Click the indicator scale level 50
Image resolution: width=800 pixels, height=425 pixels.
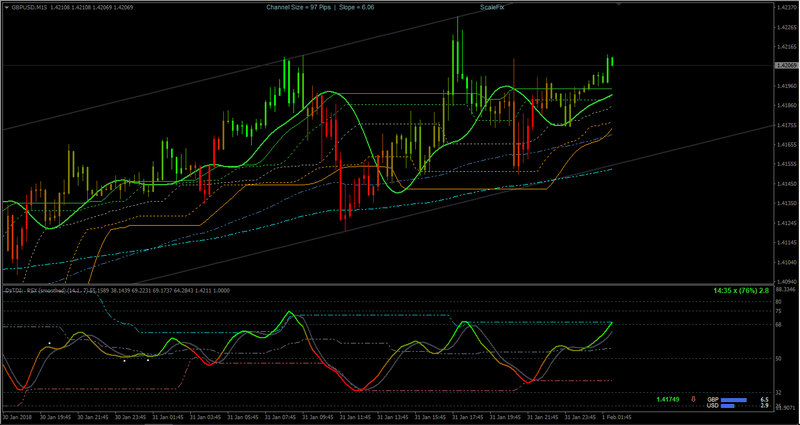tap(779, 359)
